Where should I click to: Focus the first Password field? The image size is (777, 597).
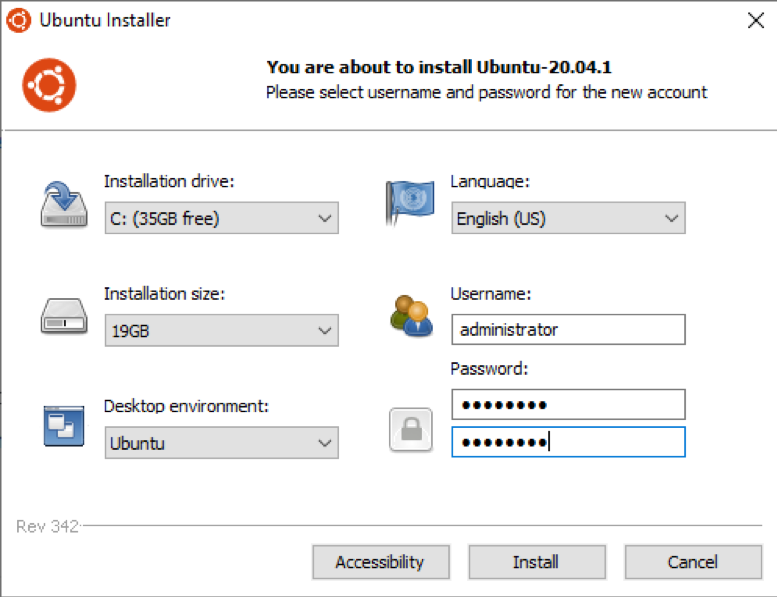tap(568, 405)
